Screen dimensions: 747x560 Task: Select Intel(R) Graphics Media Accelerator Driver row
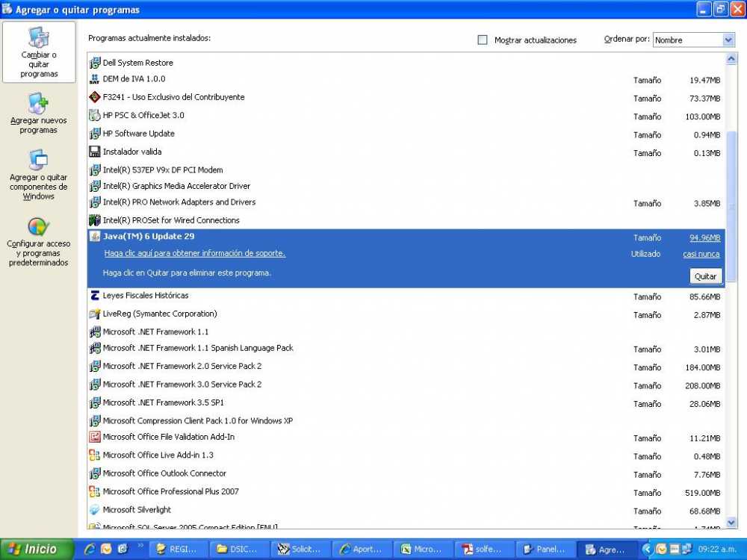407,186
